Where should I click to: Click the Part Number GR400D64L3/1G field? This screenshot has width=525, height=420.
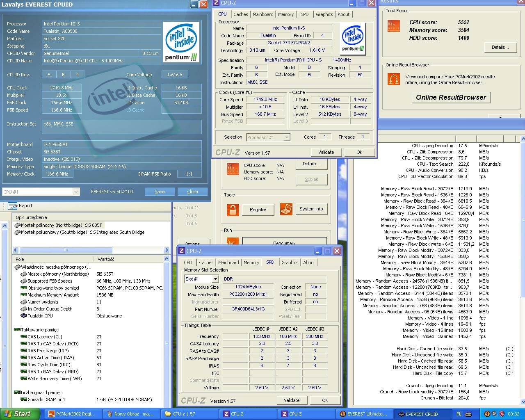click(248, 309)
